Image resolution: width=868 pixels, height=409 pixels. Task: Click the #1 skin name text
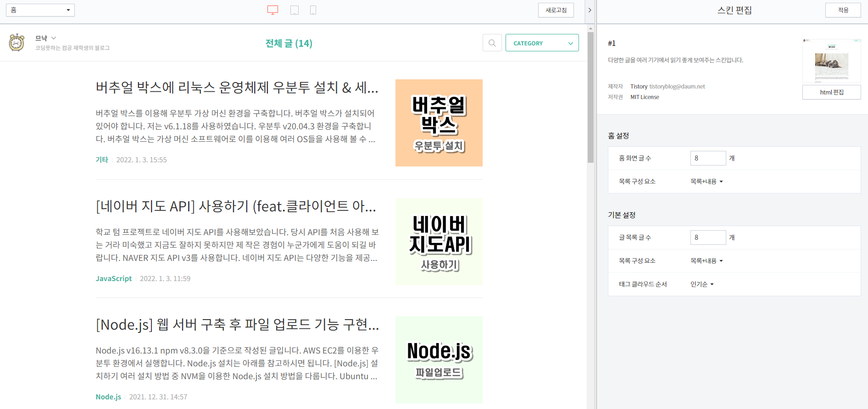pyautogui.click(x=612, y=43)
